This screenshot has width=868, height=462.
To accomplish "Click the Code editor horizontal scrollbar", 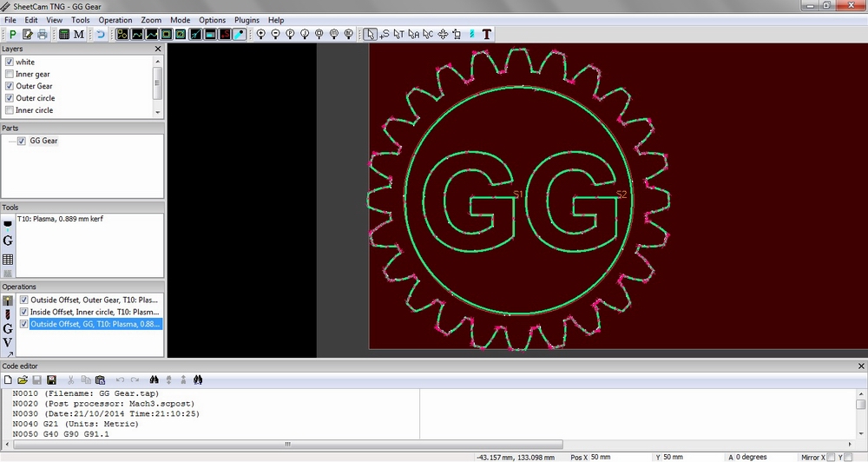I will (x=287, y=445).
